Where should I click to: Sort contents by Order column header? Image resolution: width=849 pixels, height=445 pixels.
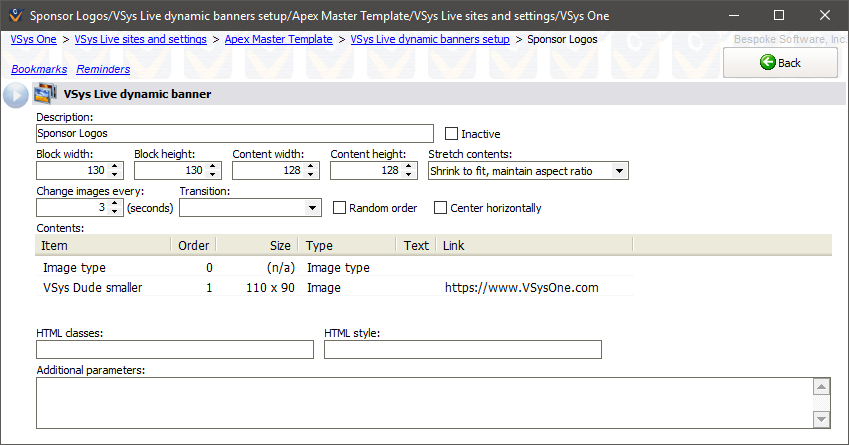coord(193,245)
